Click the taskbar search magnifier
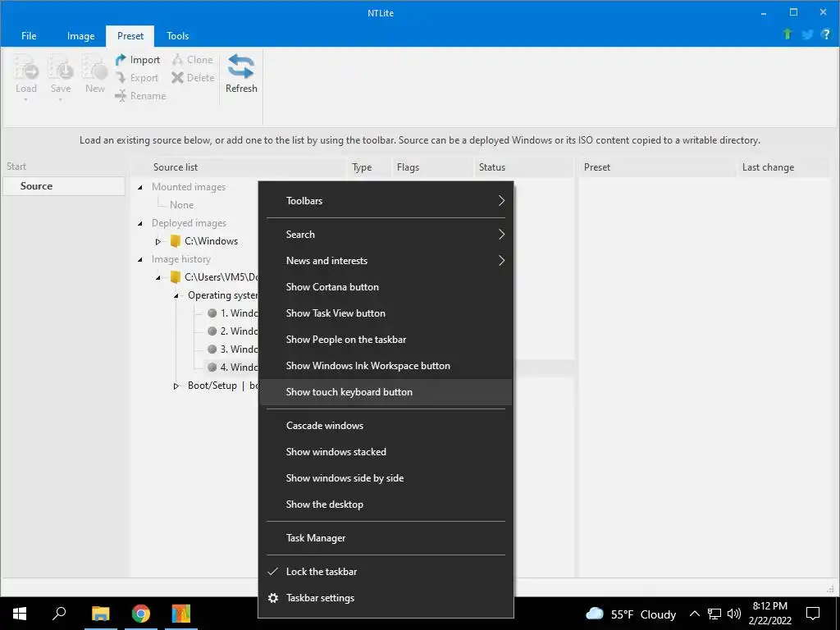840x630 pixels. point(59,614)
